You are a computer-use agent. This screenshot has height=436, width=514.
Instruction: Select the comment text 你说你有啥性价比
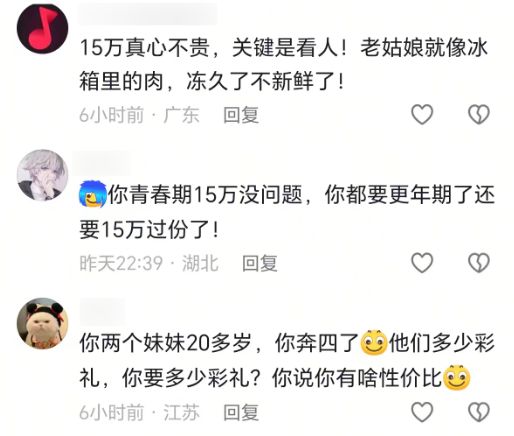(357, 378)
